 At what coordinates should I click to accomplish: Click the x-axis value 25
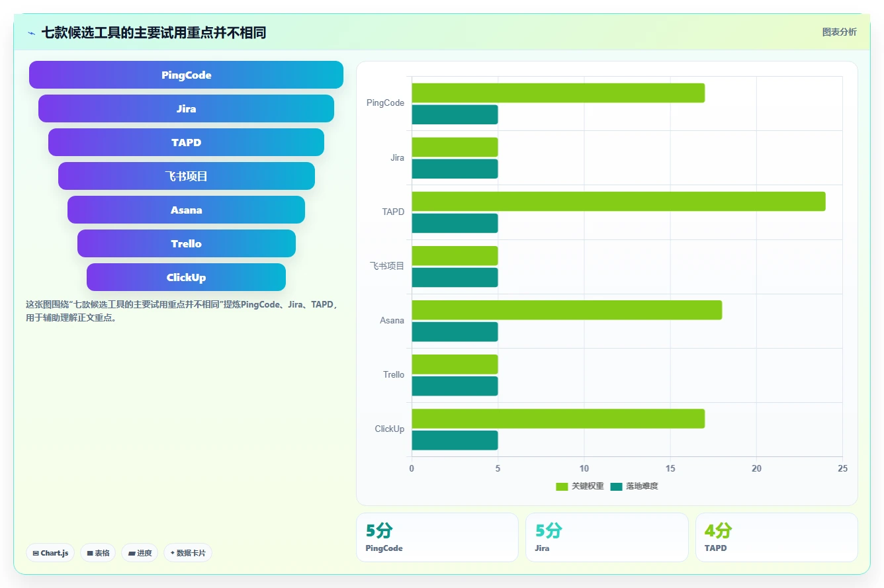coord(842,469)
